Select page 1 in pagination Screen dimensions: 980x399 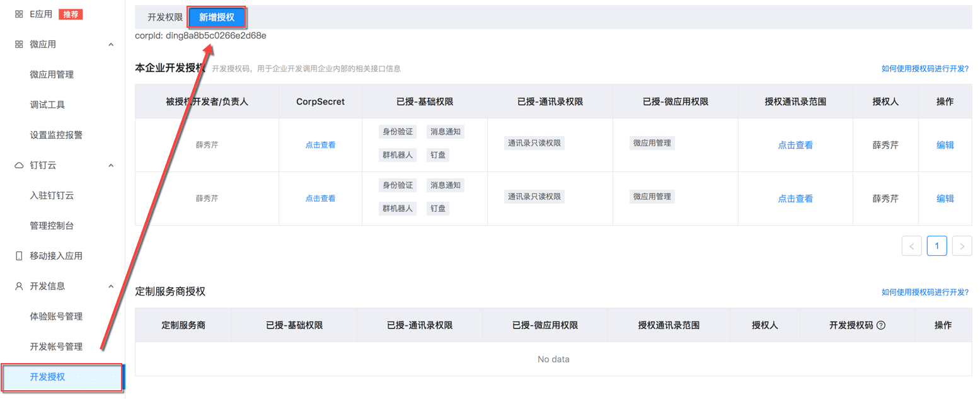point(937,246)
